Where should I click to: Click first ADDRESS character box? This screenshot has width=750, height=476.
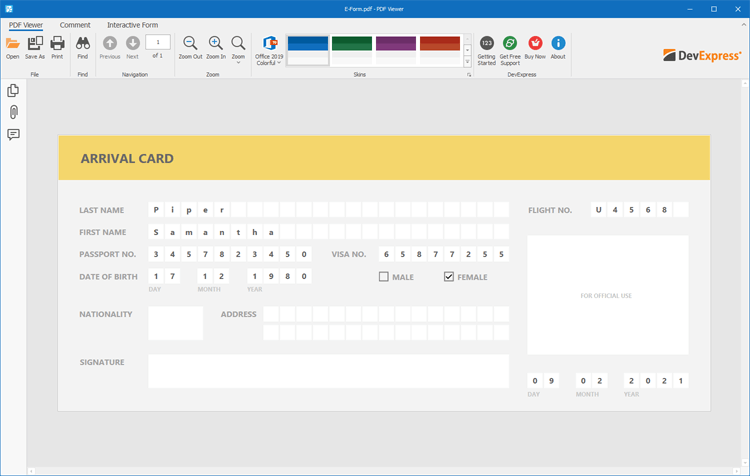click(271, 314)
